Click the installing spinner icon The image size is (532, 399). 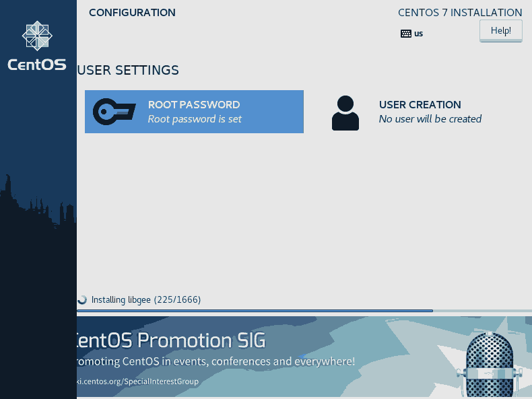coord(82,299)
